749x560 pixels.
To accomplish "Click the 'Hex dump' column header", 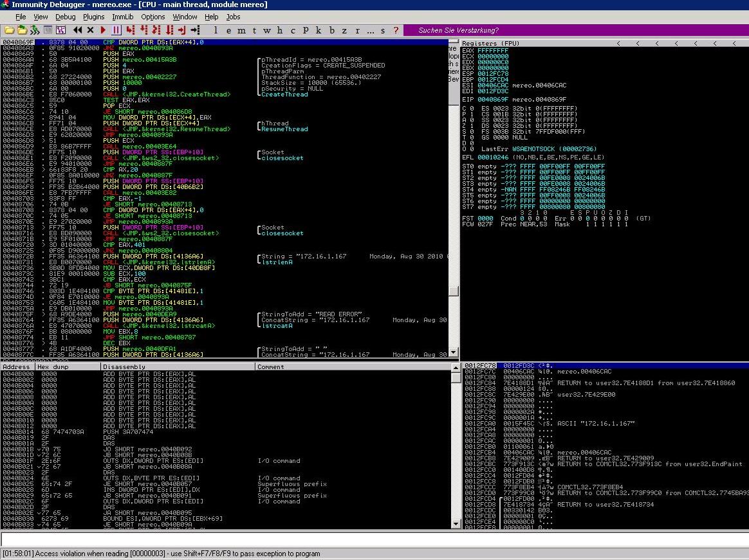I will (x=68, y=366).
